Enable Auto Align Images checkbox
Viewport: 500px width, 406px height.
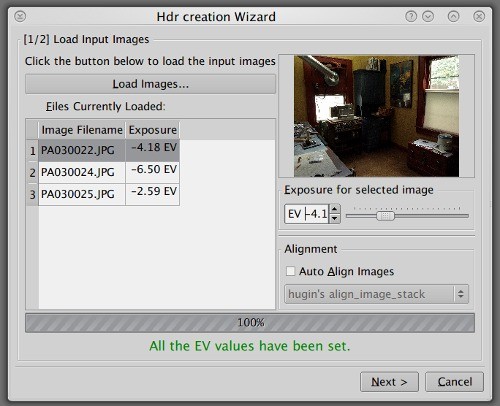click(x=290, y=271)
